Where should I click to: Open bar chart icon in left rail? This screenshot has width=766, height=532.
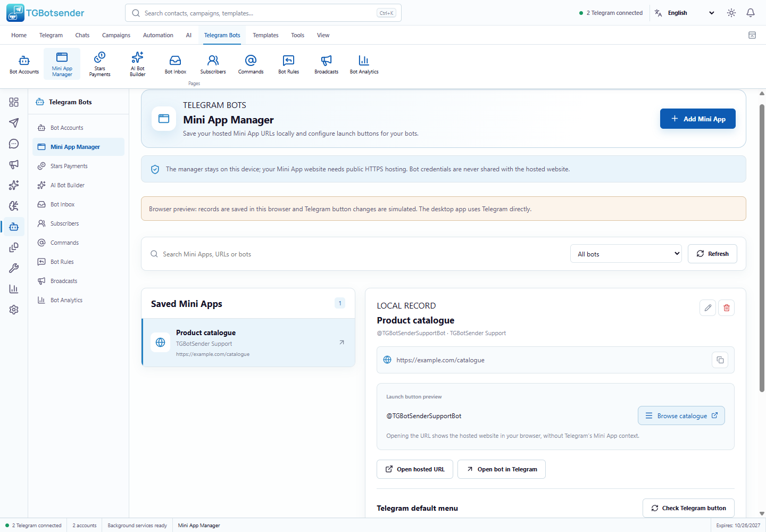[x=14, y=289]
